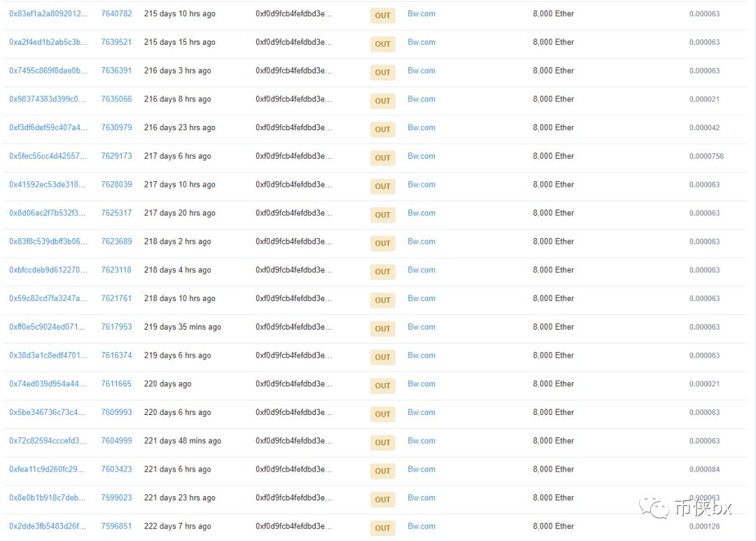The image size is (756, 541).
Task: Select the age '220 days ago'
Action: [x=167, y=384]
